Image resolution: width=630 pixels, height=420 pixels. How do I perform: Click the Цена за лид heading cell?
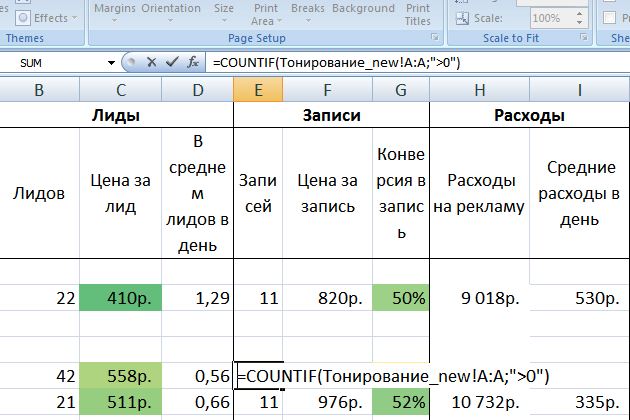pyautogui.click(x=121, y=193)
